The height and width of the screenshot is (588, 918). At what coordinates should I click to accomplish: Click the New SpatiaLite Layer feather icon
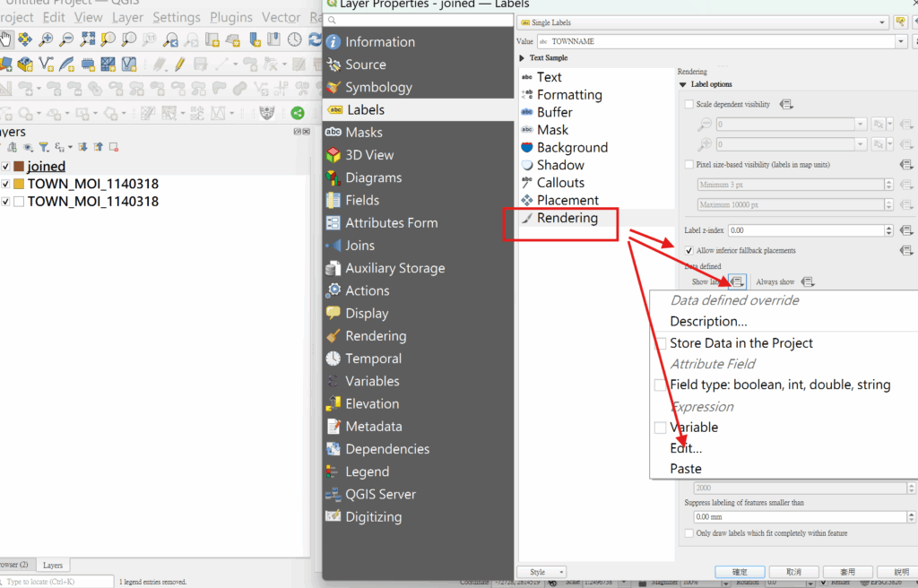[x=66, y=64]
